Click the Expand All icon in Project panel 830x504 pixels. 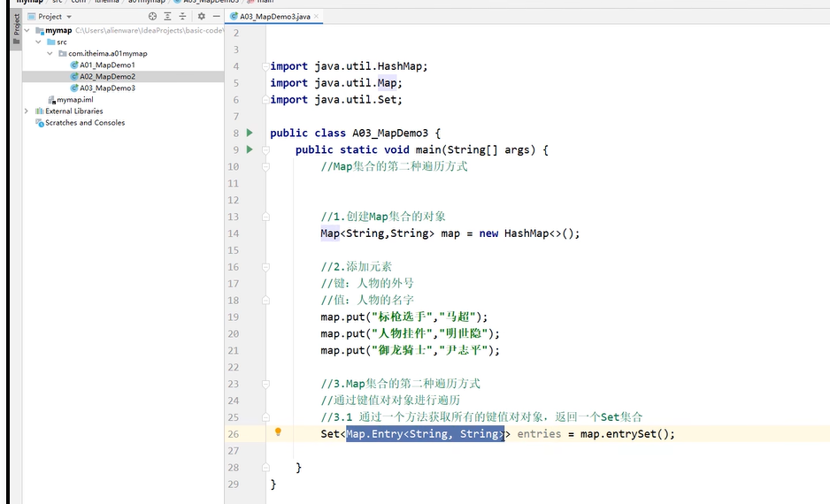click(x=167, y=17)
